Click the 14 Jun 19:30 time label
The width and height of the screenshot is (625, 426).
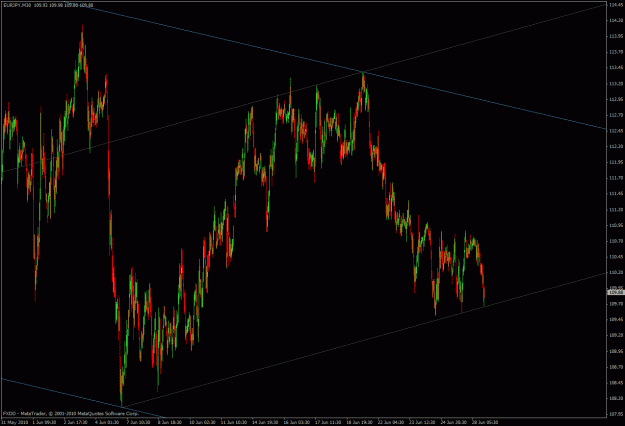(265, 422)
